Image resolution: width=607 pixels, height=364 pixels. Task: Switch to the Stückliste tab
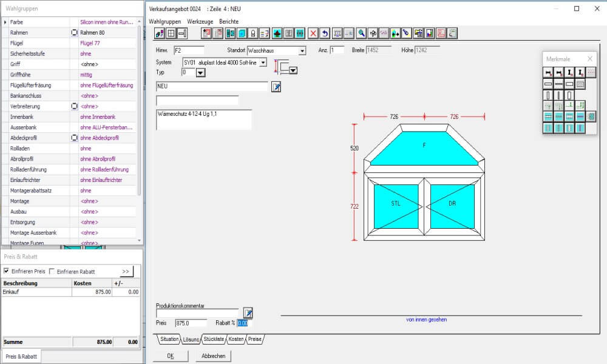[214, 339]
